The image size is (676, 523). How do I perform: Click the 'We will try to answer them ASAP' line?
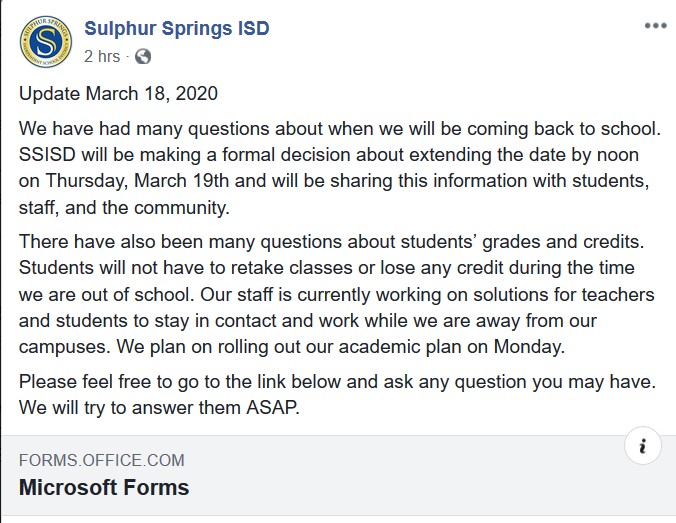(x=159, y=408)
